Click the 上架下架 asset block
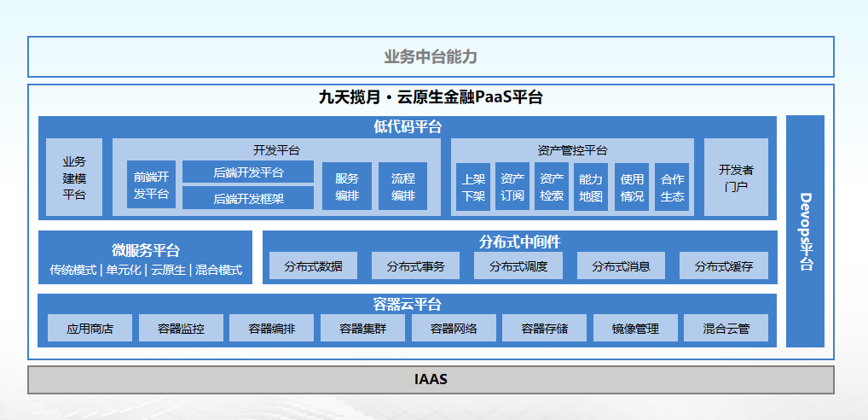Screen dimensions: 868x420 pyautogui.click(x=473, y=187)
